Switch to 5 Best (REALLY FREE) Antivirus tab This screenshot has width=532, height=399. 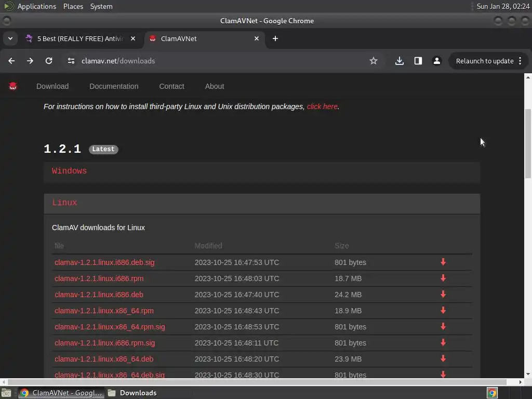click(81, 38)
